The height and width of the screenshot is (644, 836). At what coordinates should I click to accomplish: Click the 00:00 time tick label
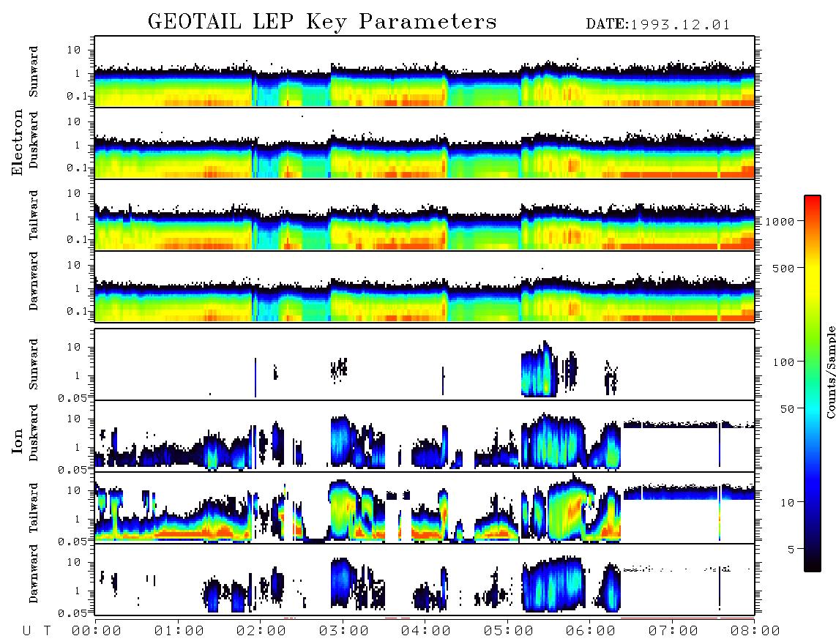tap(97, 632)
